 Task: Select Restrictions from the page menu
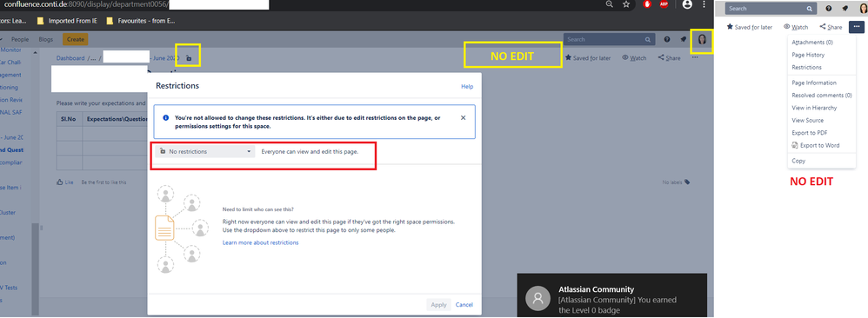(806, 67)
